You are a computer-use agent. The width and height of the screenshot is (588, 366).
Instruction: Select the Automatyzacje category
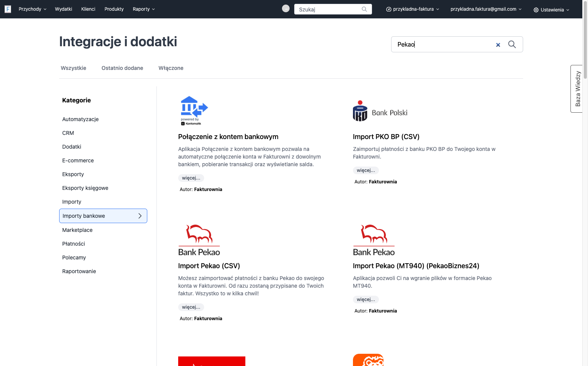tap(81, 119)
